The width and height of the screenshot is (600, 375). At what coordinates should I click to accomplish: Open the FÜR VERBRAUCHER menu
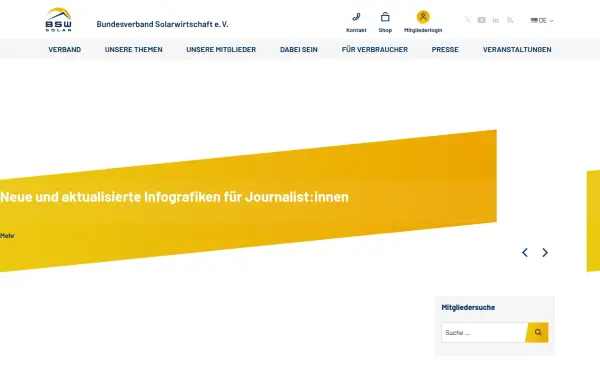375,49
